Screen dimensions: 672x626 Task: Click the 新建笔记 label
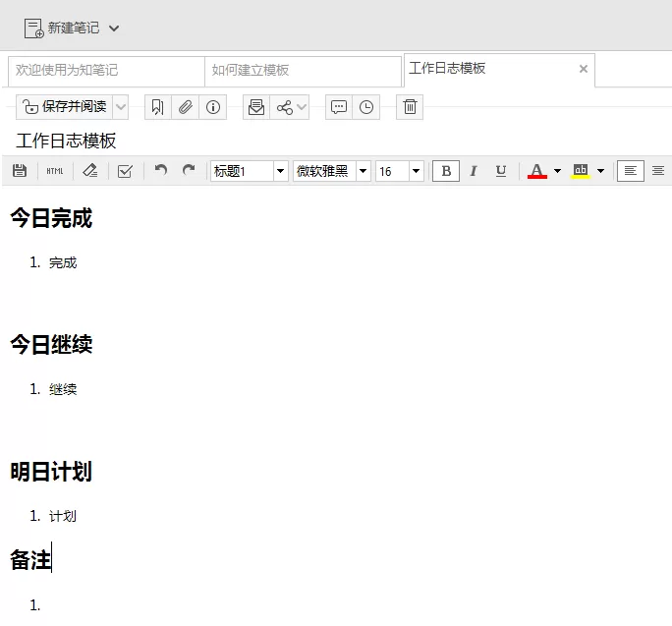(x=74, y=28)
